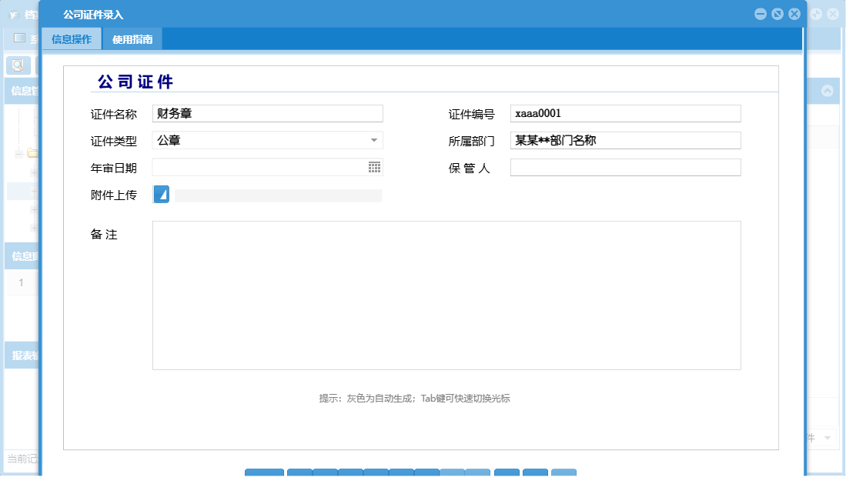Screen dimensions: 846x504
Task: Close the 公司证件录入 dialog
Action: pos(794,13)
